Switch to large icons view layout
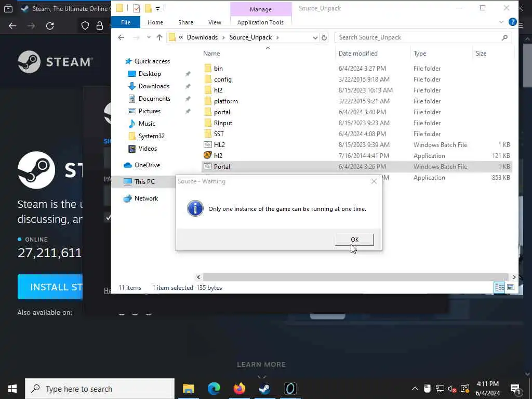Image resolution: width=532 pixels, height=399 pixels. pyautogui.click(x=510, y=288)
